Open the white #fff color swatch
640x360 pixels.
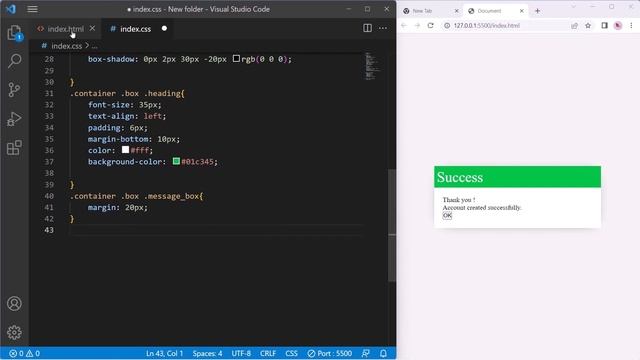pos(125,150)
